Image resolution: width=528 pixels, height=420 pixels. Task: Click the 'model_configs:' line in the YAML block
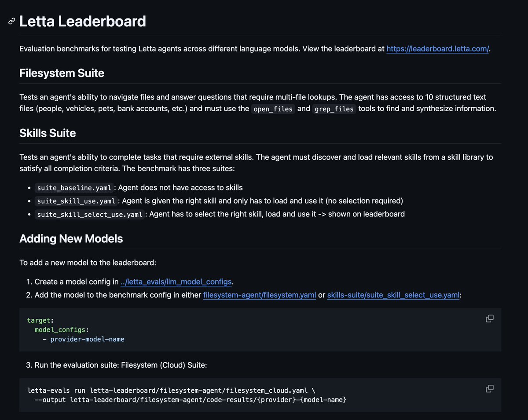(61, 330)
